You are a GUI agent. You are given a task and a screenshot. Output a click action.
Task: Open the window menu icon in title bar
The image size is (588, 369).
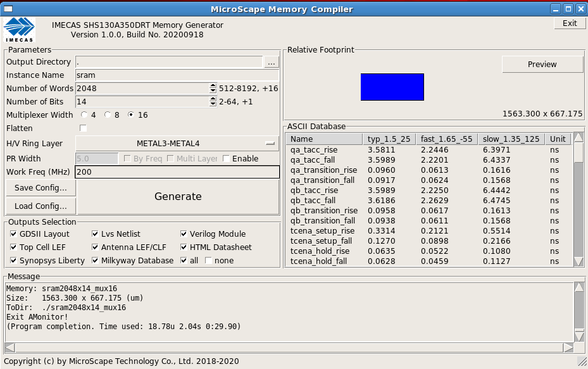[8, 8]
